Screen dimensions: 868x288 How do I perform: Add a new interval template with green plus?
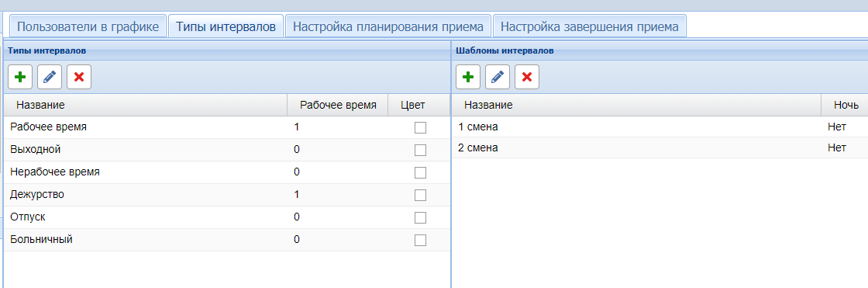468,77
